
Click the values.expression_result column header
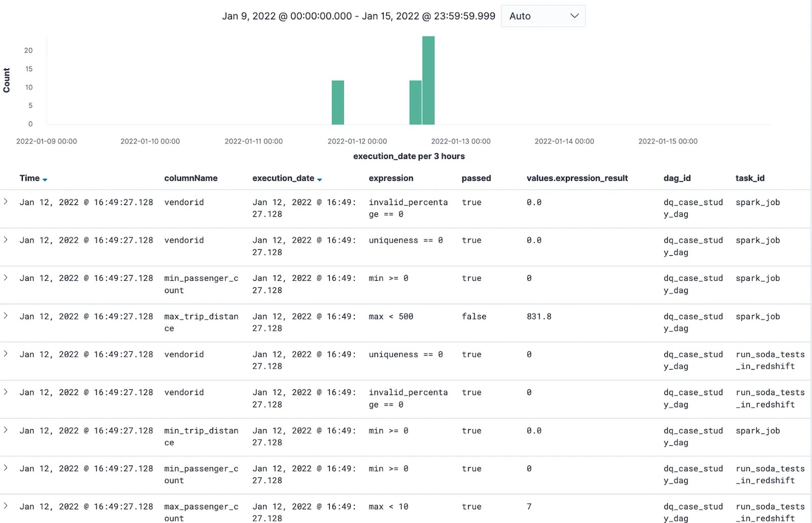tap(577, 178)
